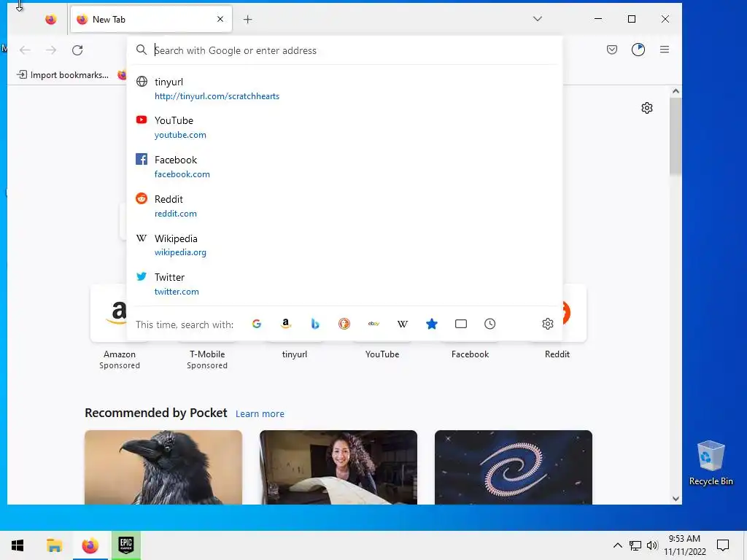
Task: Go forward using the forward arrow
Action: click(51, 50)
